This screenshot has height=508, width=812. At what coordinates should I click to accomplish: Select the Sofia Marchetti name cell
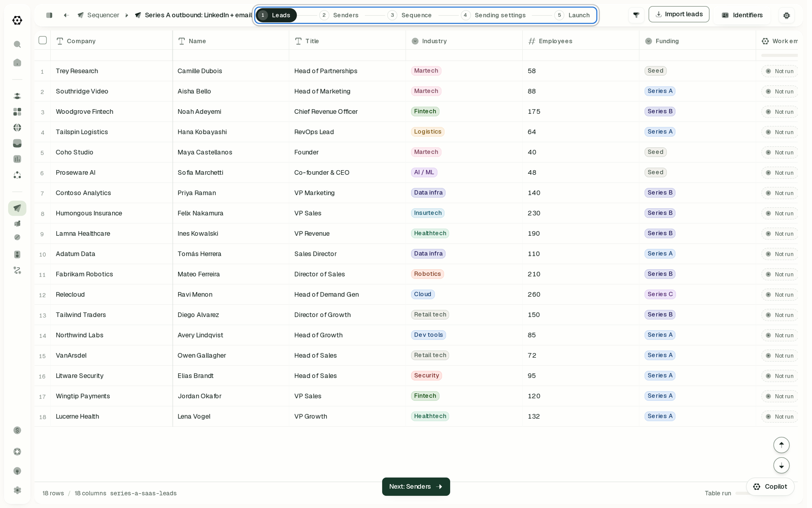coord(231,173)
